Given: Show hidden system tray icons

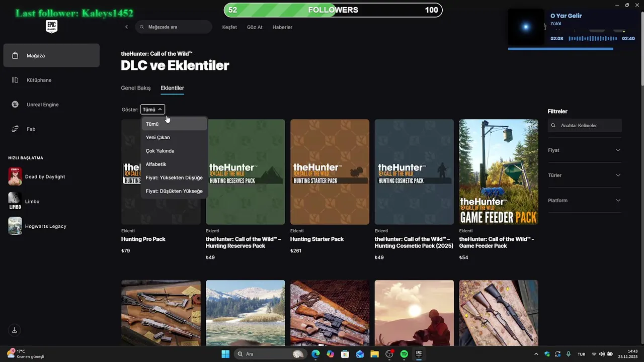Looking at the screenshot, I should click(x=536, y=354).
